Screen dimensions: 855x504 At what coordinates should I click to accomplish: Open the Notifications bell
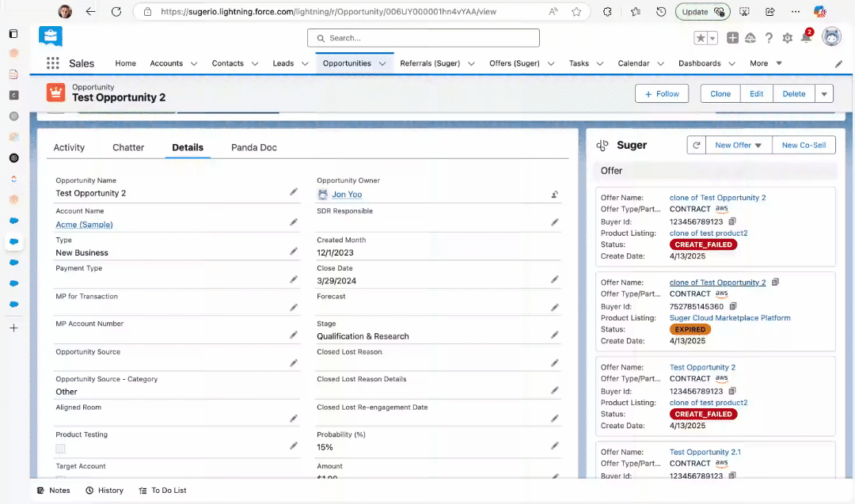point(806,37)
